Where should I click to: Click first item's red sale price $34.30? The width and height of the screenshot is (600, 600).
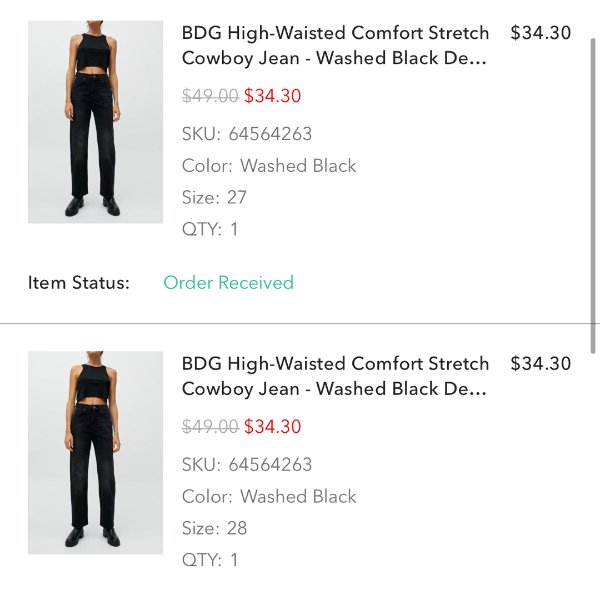(x=272, y=96)
